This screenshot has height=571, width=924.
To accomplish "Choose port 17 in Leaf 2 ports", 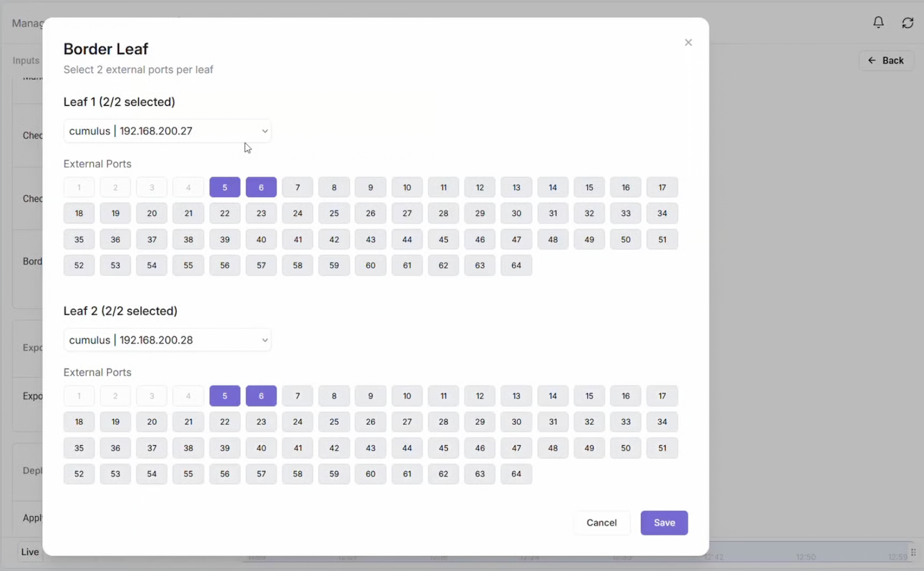I will pyautogui.click(x=662, y=396).
